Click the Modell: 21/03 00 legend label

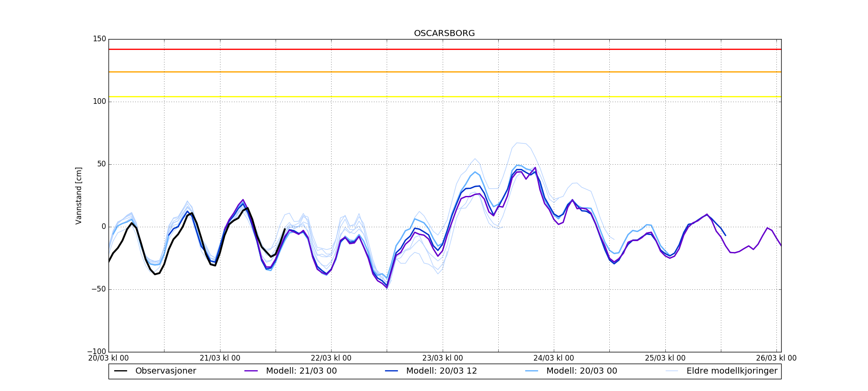click(302, 371)
